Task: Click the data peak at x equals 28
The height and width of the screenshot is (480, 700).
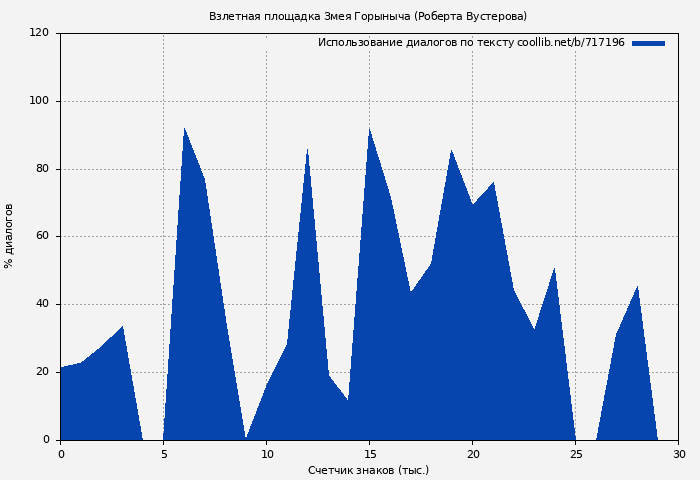Action: click(637, 288)
